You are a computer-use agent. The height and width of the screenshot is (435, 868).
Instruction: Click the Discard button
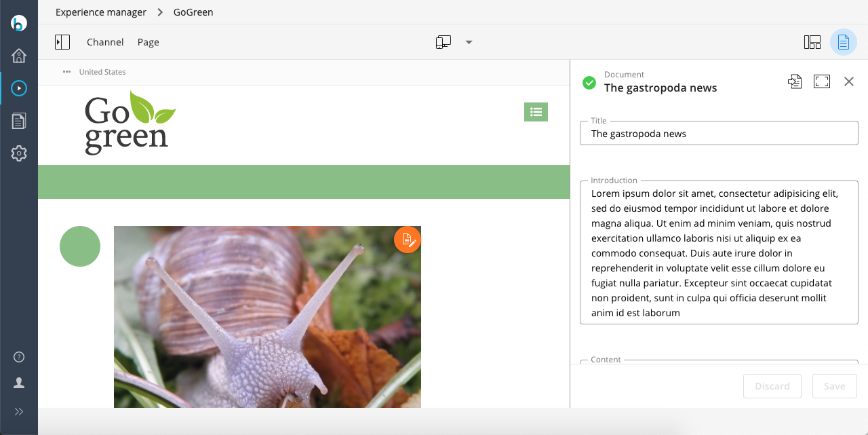[x=772, y=386]
